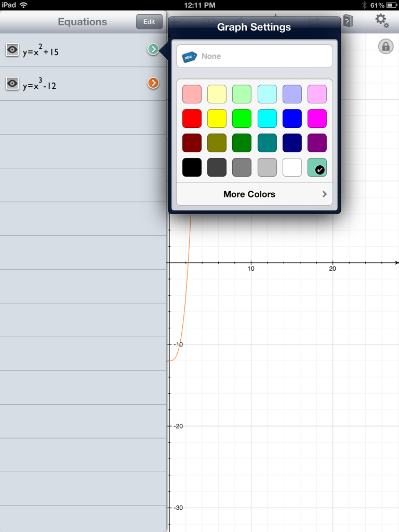Select the dark green color swatch

tap(242, 143)
